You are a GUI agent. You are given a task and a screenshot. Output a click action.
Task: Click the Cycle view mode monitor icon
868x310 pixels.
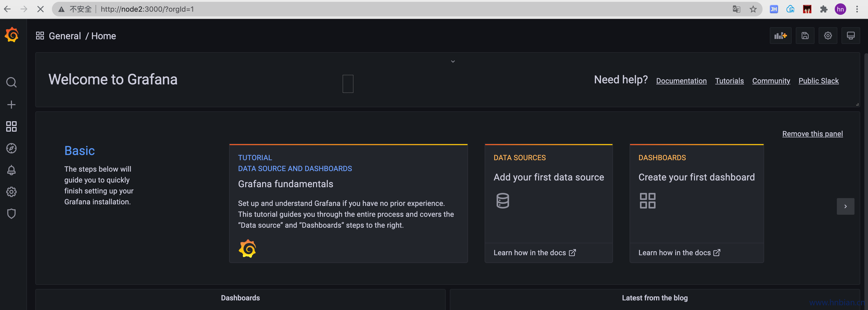[x=851, y=36]
